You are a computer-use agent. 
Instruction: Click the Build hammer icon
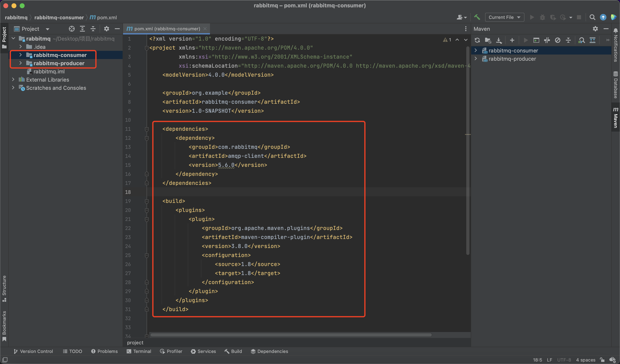click(477, 17)
